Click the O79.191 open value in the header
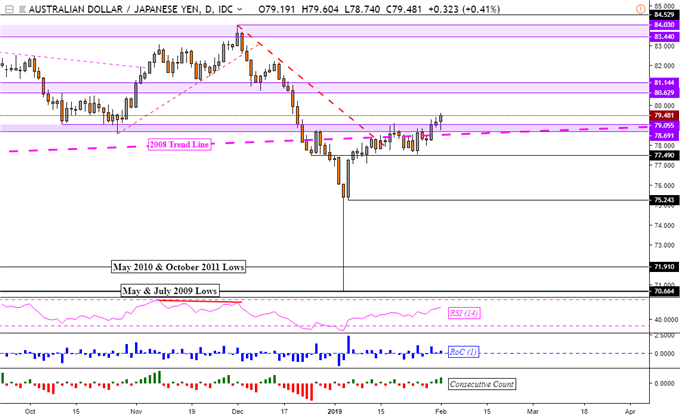Viewport: 680px width, 416px height. click(x=276, y=9)
